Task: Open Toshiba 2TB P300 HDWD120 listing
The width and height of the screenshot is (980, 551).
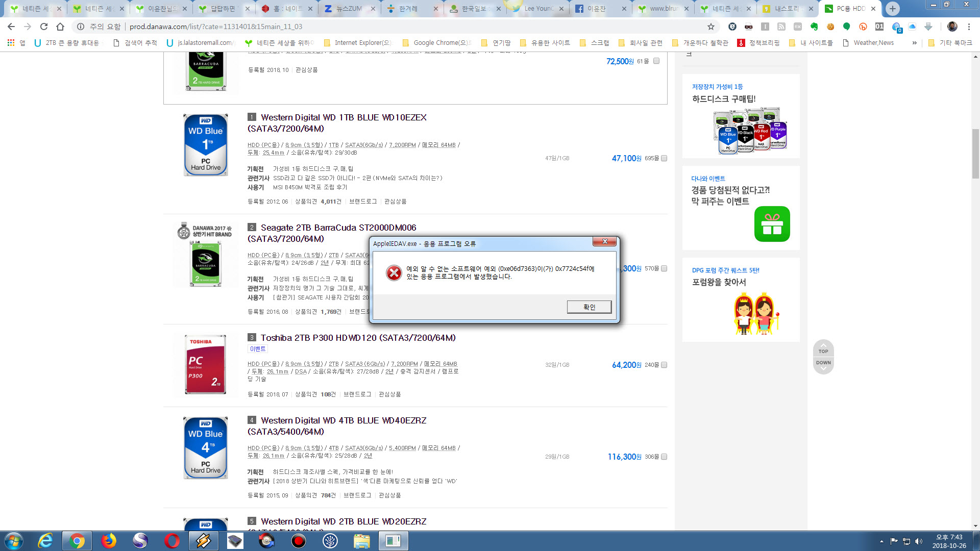Action: click(x=358, y=338)
